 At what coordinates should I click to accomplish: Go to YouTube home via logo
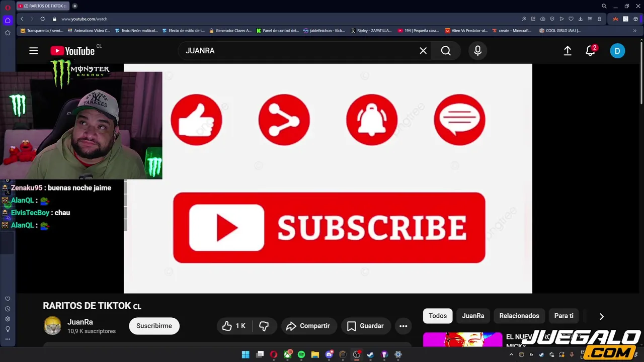pyautogui.click(x=72, y=51)
